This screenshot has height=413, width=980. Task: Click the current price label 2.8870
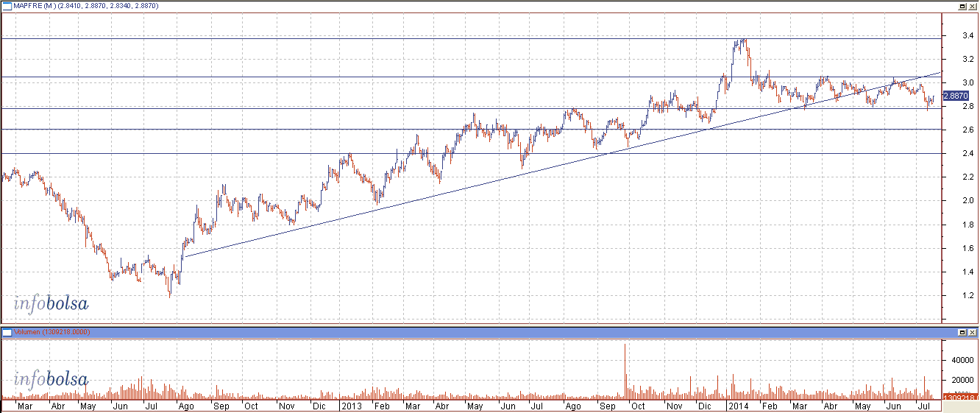coord(956,96)
